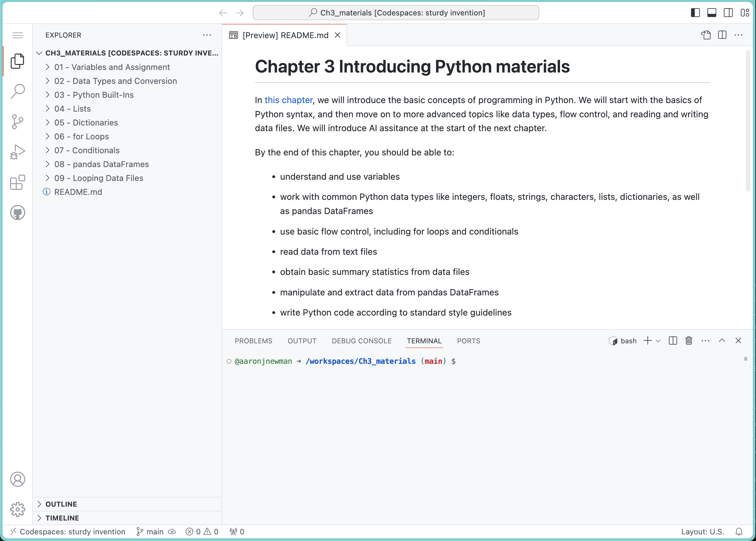Open the Source Control view
The height and width of the screenshot is (541, 756).
pyautogui.click(x=18, y=122)
